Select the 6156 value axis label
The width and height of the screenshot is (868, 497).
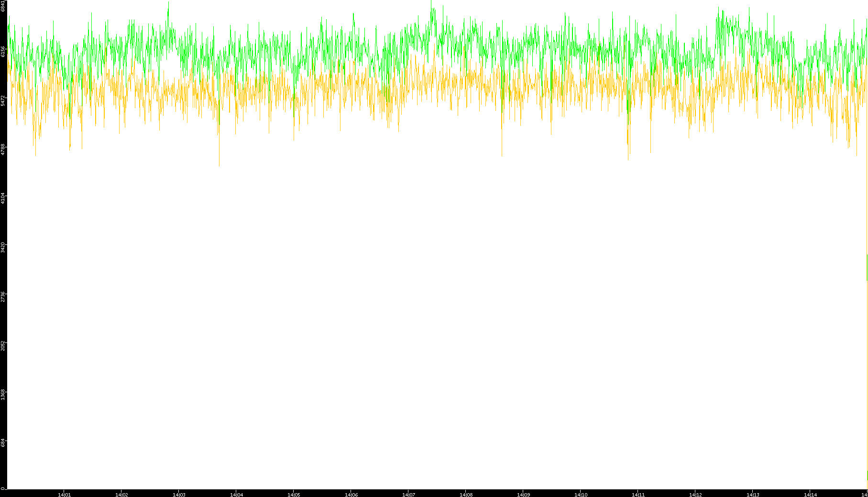pyautogui.click(x=3, y=52)
